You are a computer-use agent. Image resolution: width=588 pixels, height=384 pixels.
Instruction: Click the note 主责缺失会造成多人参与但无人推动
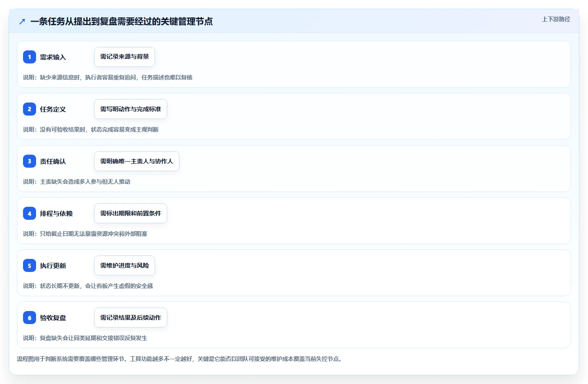pyautogui.click(x=76, y=182)
